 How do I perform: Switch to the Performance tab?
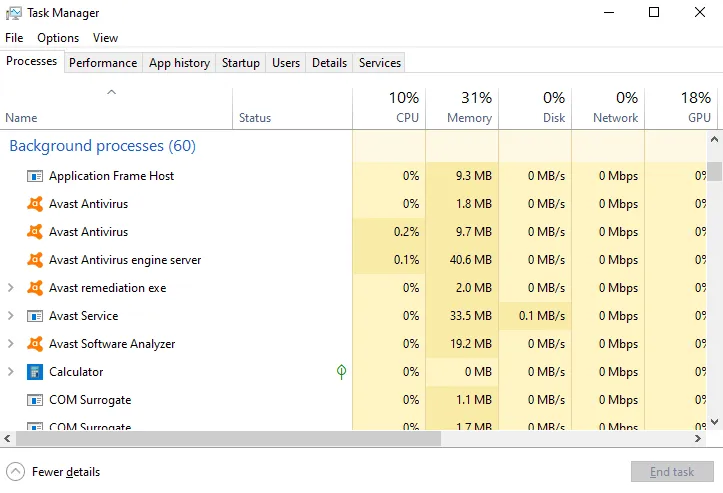coord(103,63)
